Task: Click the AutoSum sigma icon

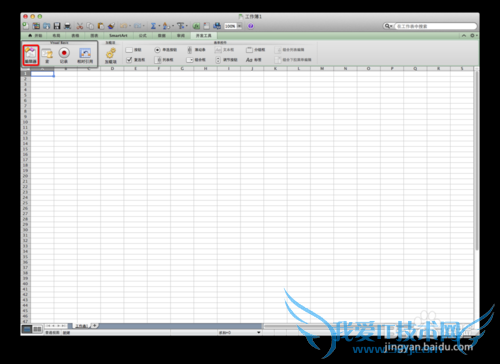Action: [x=153, y=26]
